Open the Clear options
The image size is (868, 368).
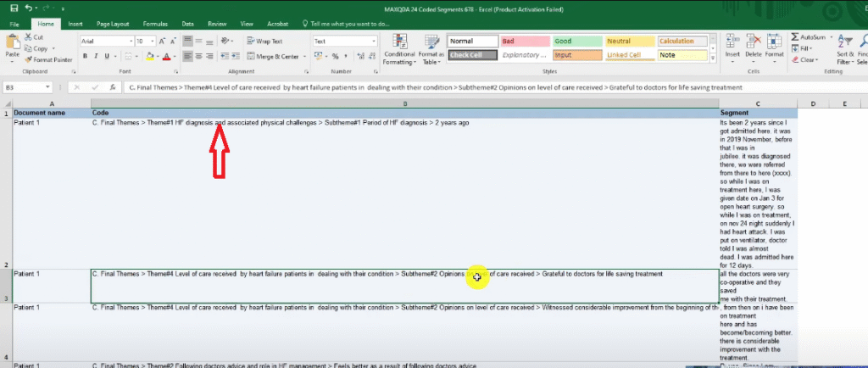click(x=804, y=59)
